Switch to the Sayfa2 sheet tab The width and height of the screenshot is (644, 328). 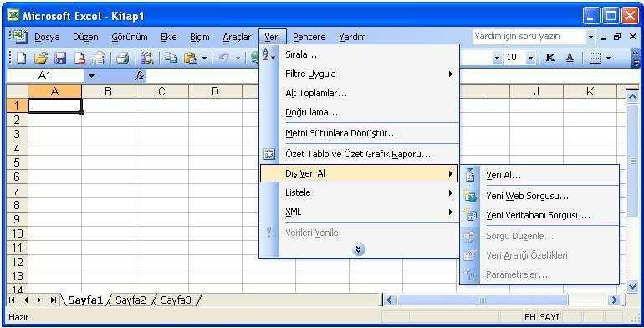coord(130,300)
